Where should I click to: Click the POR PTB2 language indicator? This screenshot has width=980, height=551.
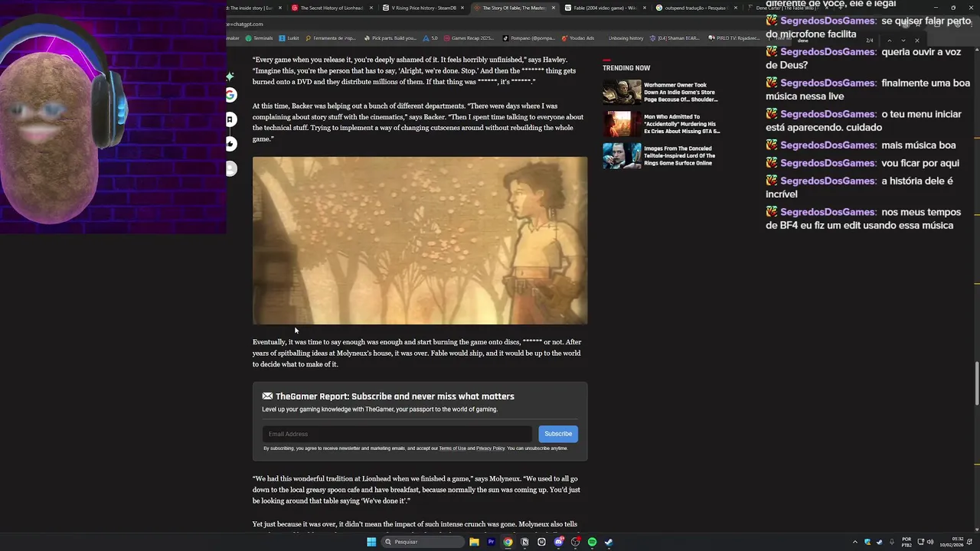[x=906, y=542]
